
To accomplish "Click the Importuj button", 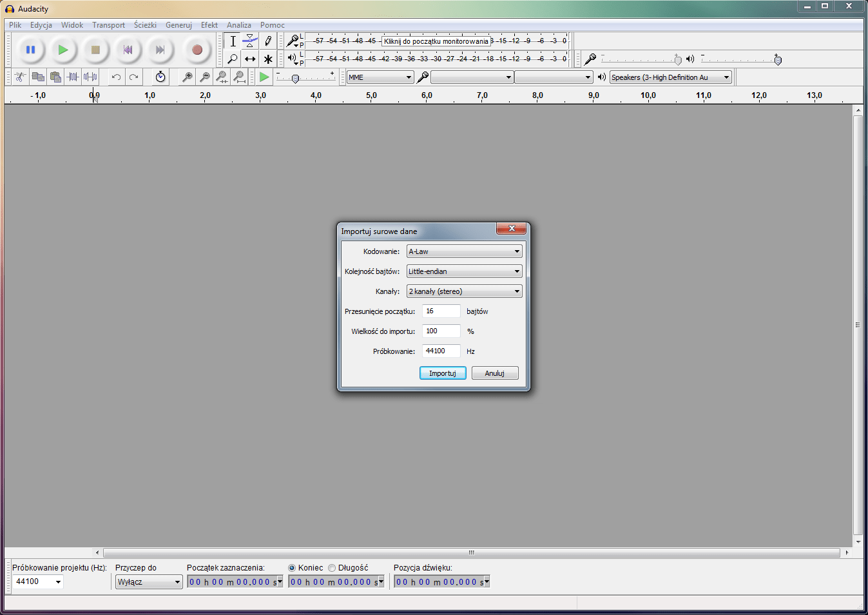I will pos(443,373).
